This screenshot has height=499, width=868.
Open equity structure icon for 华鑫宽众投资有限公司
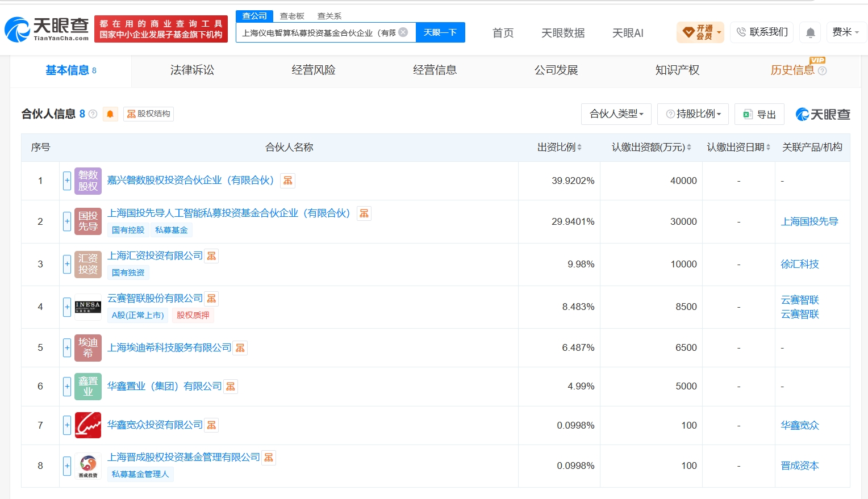(211, 425)
